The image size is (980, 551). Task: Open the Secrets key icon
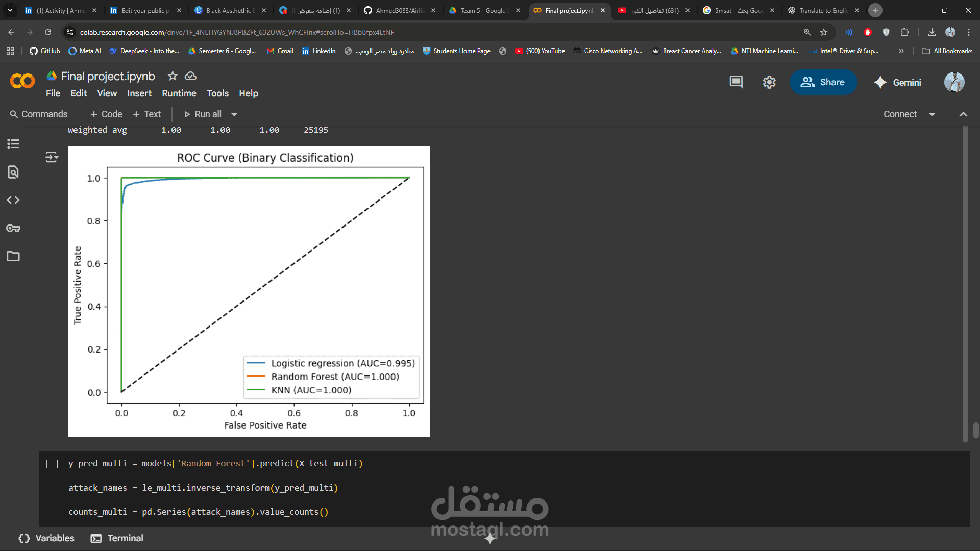click(x=13, y=228)
